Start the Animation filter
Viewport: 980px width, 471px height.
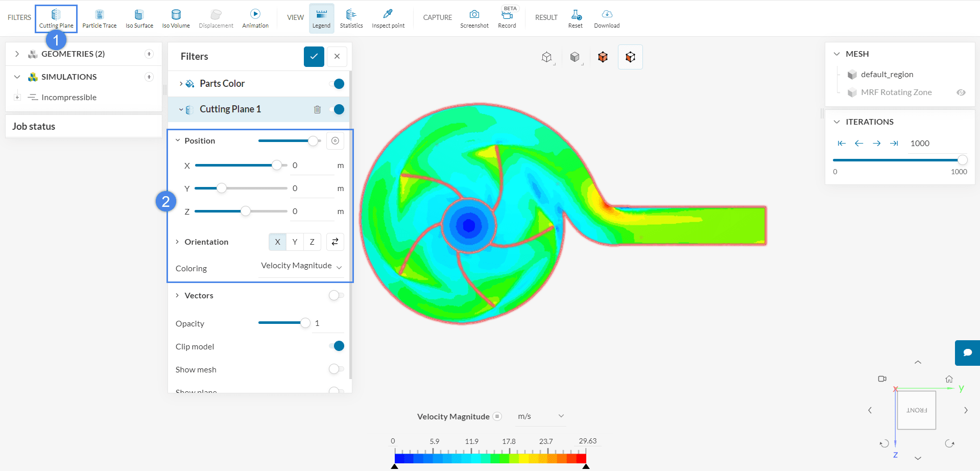pyautogui.click(x=255, y=18)
